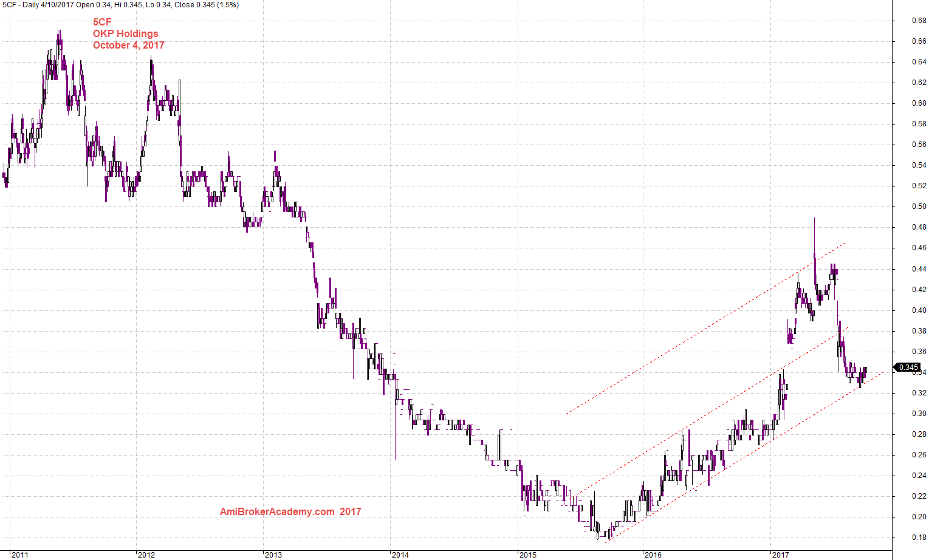The height and width of the screenshot is (560, 929).
Task: Select the 2014 year label on time axis
Action: [400, 555]
